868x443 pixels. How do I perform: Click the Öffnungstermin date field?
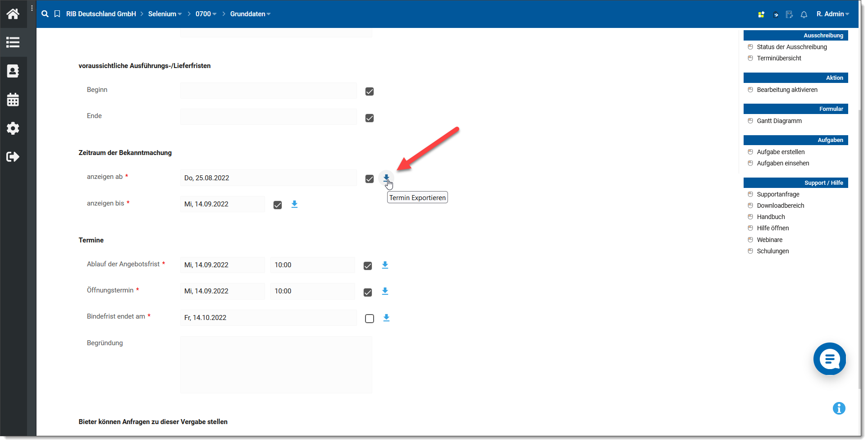click(223, 291)
